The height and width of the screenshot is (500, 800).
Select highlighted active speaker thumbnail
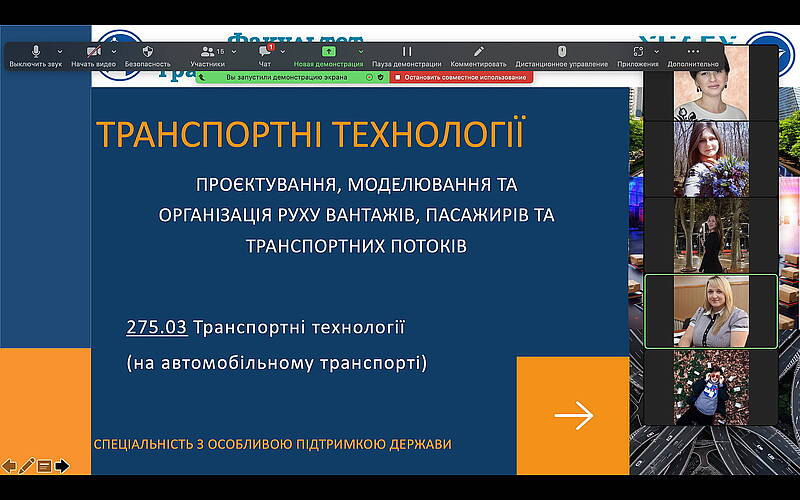(x=711, y=311)
